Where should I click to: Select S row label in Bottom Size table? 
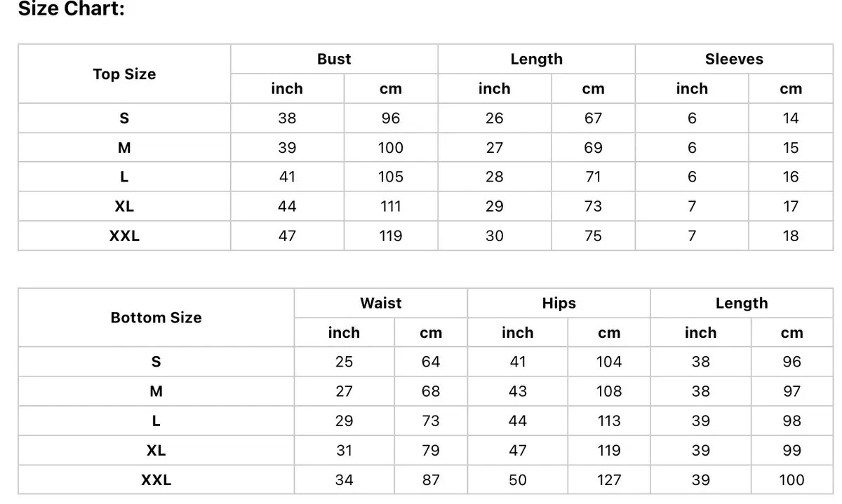coord(156,362)
